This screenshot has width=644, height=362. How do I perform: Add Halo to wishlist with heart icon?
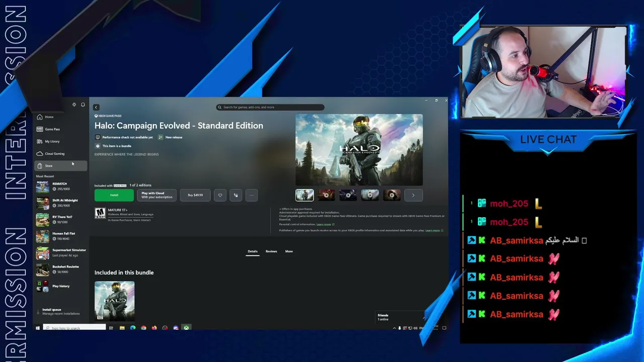click(x=220, y=195)
